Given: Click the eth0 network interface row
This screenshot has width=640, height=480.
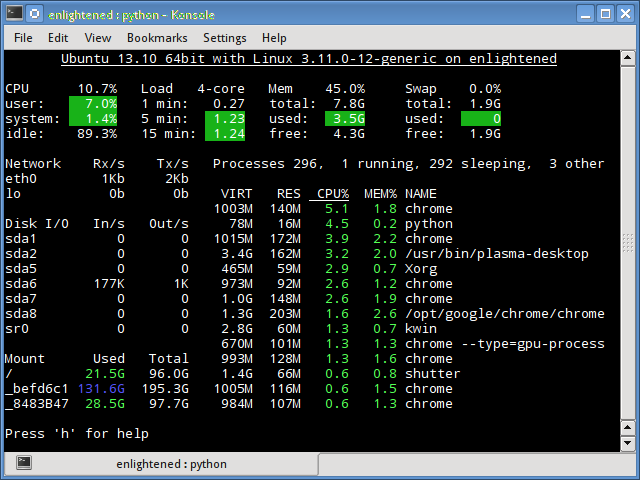Looking at the screenshot, I should tap(97, 178).
